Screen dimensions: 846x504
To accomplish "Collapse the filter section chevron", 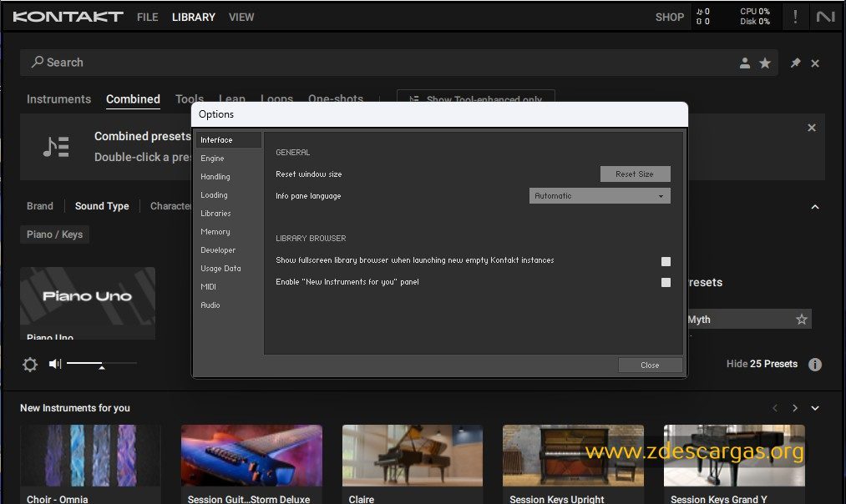I will tap(815, 207).
